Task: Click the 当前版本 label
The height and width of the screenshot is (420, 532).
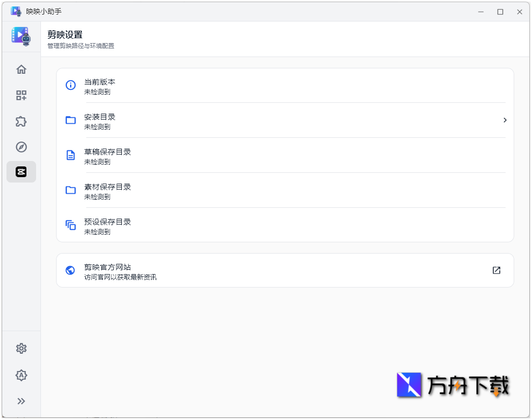Action: click(x=100, y=82)
